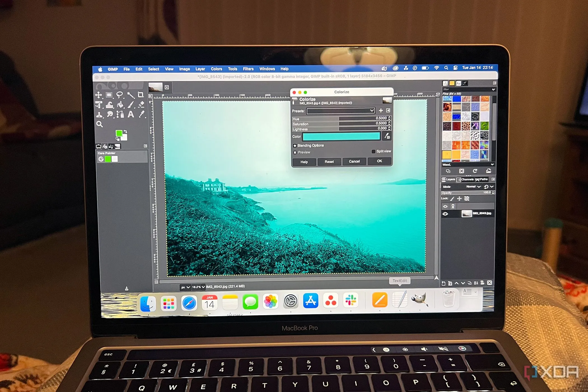588x392 pixels.
Task: Select the Zoom magnifier tool
Action: tap(99, 124)
